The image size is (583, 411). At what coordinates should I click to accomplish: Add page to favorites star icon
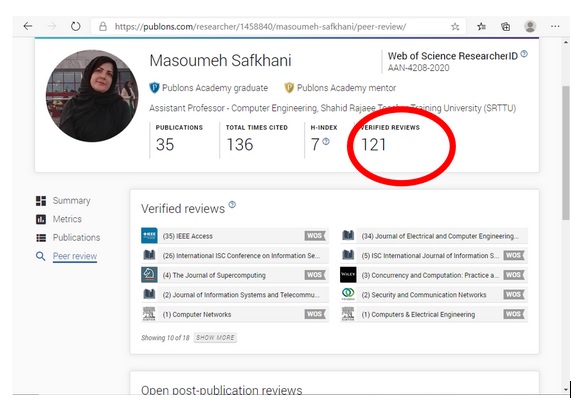(x=455, y=26)
